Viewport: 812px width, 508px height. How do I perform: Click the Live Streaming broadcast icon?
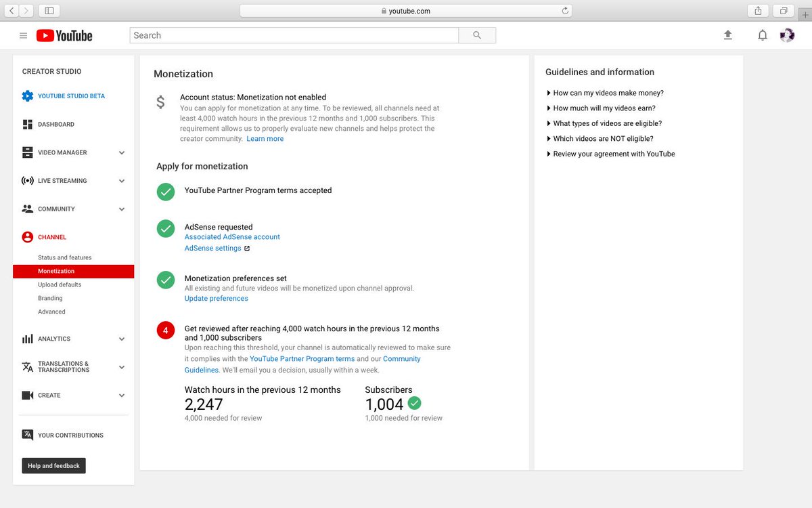[x=27, y=181]
